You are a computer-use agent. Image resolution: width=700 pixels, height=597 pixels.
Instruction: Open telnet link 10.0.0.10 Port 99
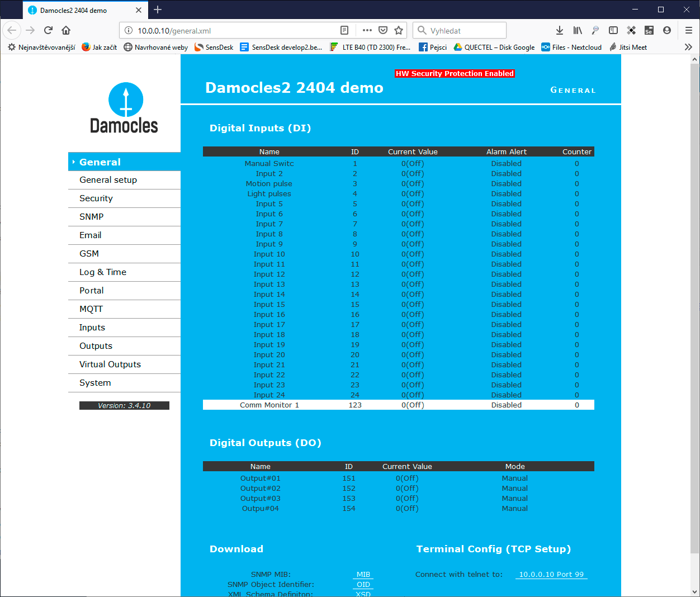tap(551, 575)
